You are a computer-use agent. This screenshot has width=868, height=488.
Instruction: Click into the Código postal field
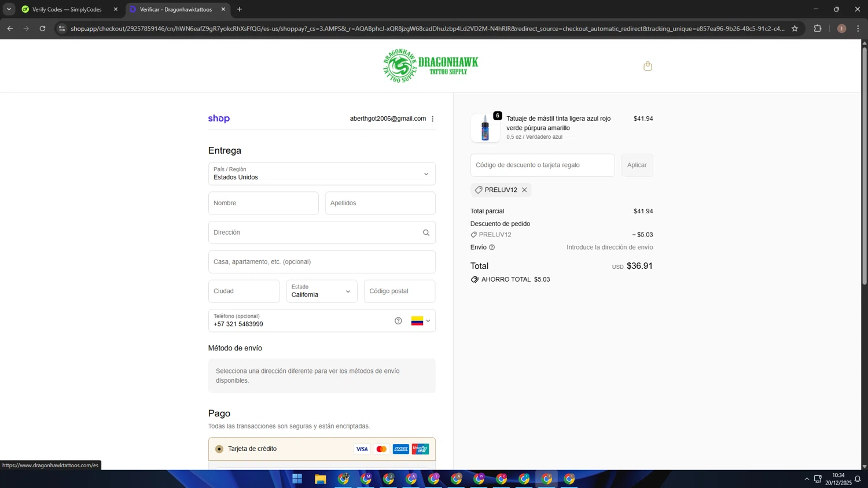click(x=399, y=291)
